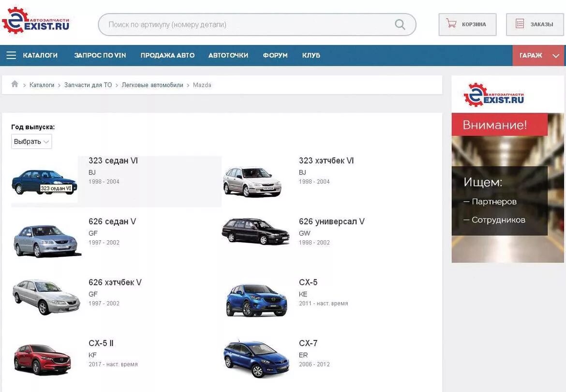Image resolution: width=566 pixels, height=392 pixels.
Task: Open the 323 хэтчбек VI title link
Action: point(327,161)
